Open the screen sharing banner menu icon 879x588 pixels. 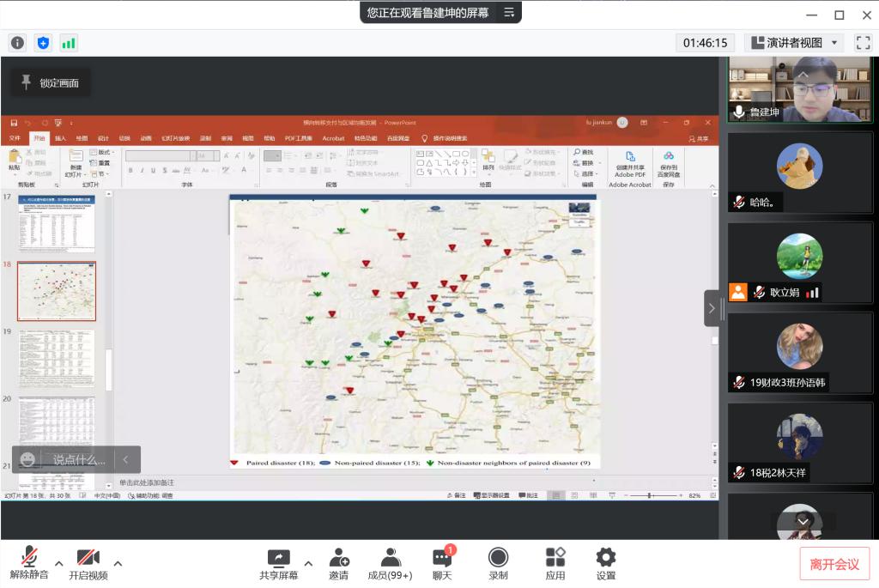click(x=509, y=12)
